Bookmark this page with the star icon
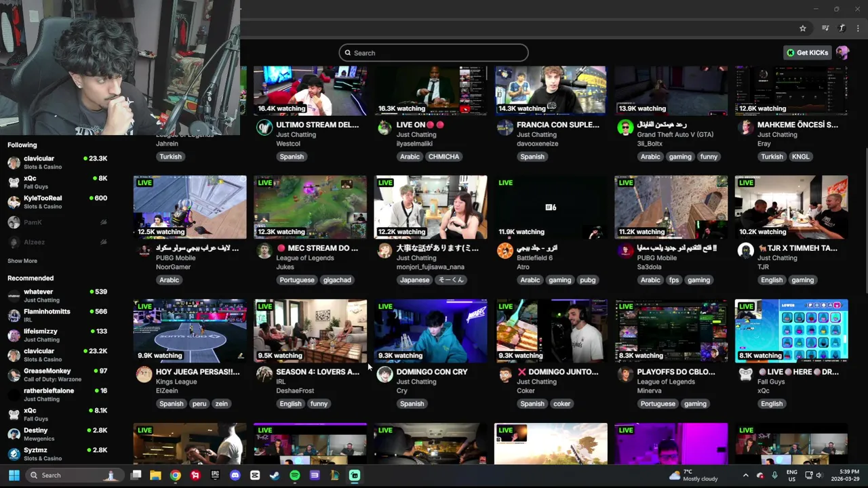 click(x=803, y=28)
